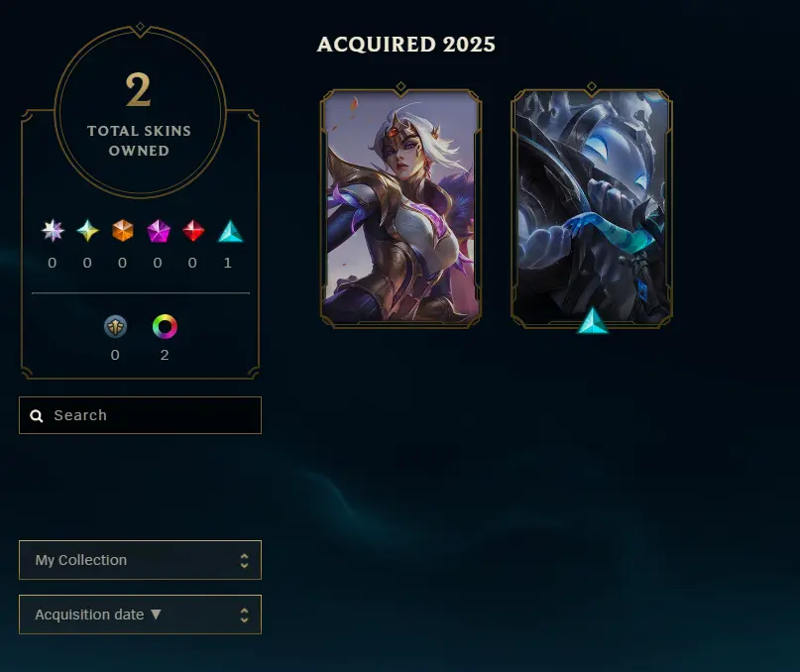Image resolution: width=800 pixels, height=672 pixels.
Task: Click the red Legendary gem icon
Action: (x=193, y=231)
